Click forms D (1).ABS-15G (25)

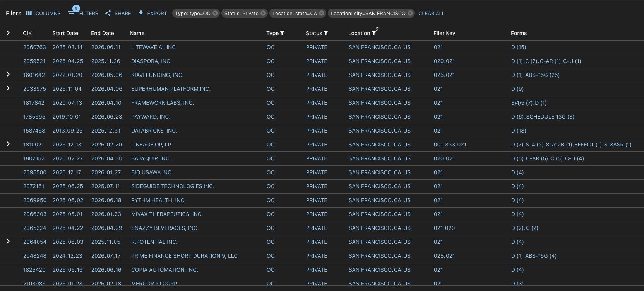[x=535, y=75]
